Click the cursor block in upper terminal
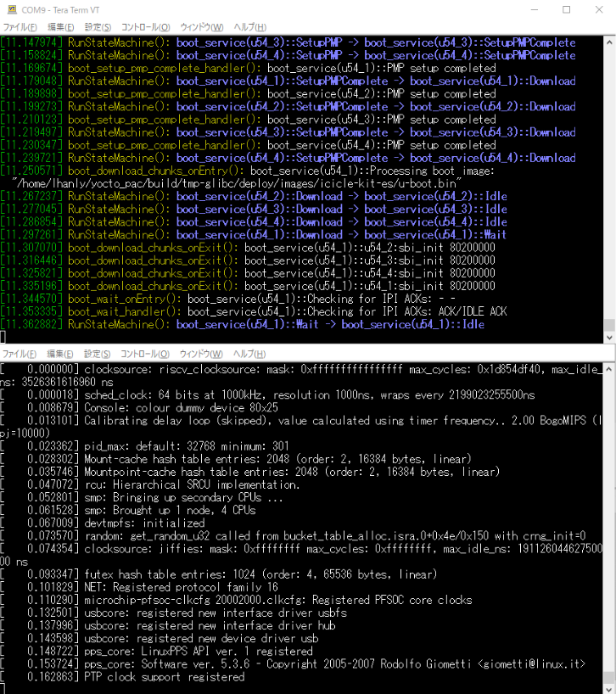Image resolution: width=616 pixels, height=694 pixels. (3, 338)
